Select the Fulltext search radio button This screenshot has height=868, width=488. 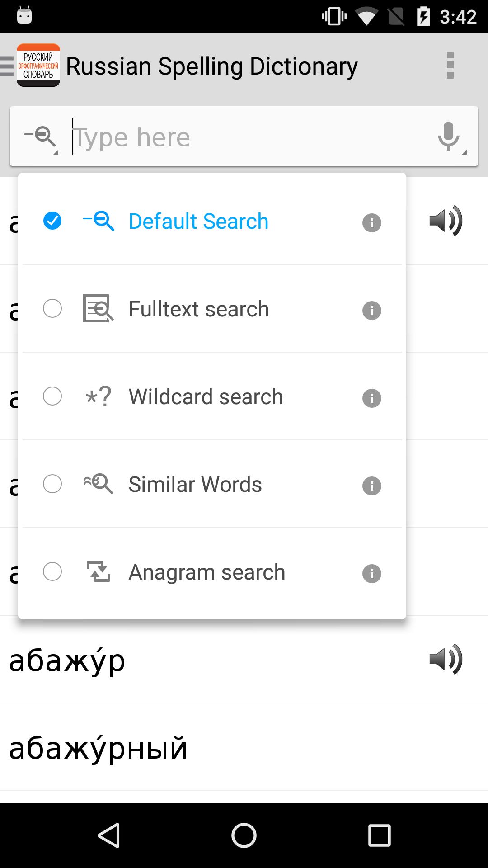pyautogui.click(x=52, y=309)
